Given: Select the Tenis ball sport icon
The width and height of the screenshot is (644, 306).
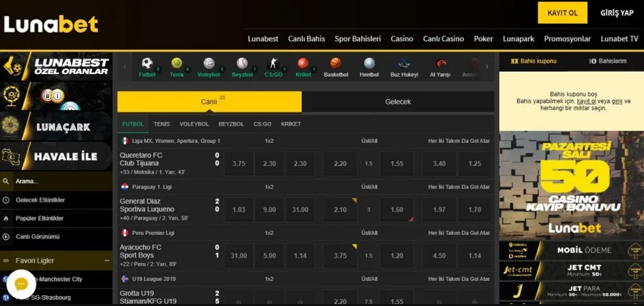Looking at the screenshot, I should coord(177,63).
